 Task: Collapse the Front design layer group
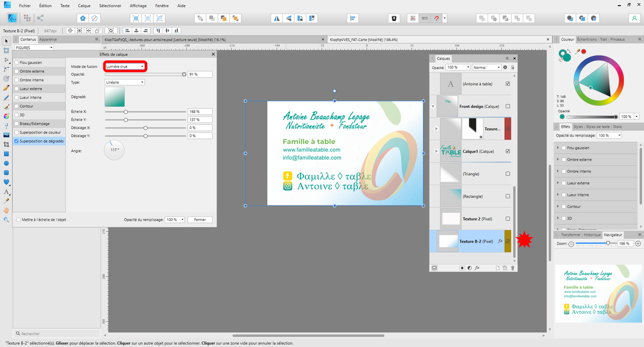tap(433, 106)
